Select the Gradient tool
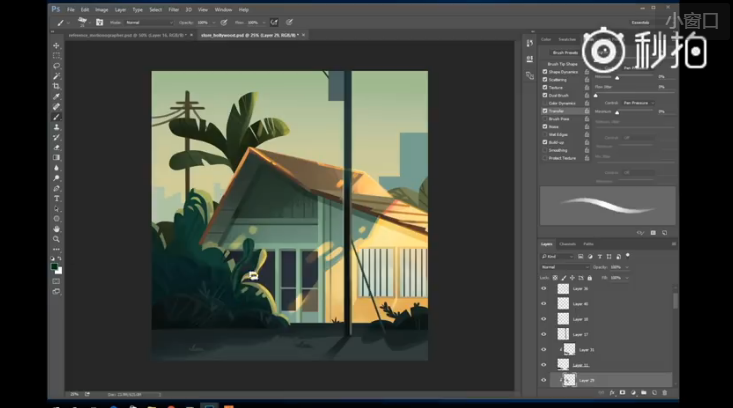 tap(56, 157)
